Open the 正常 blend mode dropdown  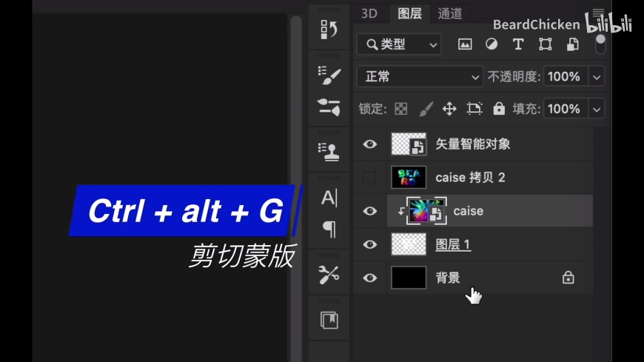[419, 76]
